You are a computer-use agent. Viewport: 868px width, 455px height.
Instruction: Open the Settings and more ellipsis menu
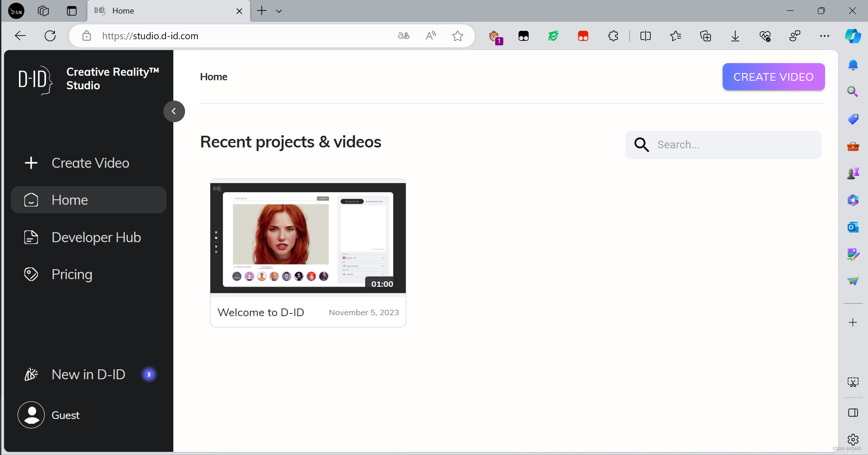pyautogui.click(x=825, y=36)
